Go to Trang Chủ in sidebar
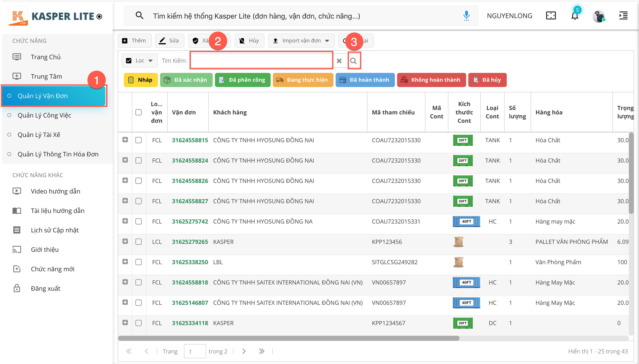The image size is (639, 364). click(46, 57)
